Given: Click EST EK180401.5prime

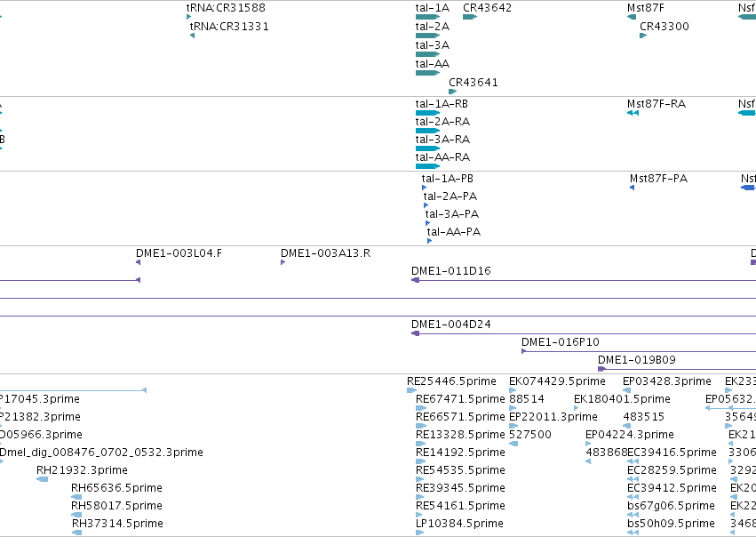Looking at the screenshot, I should tap(577, 408).
